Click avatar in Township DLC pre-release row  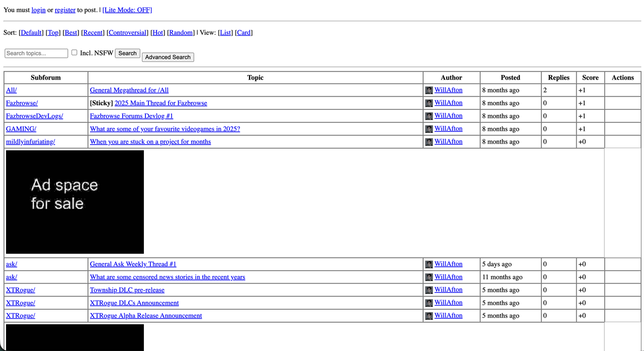429,290
